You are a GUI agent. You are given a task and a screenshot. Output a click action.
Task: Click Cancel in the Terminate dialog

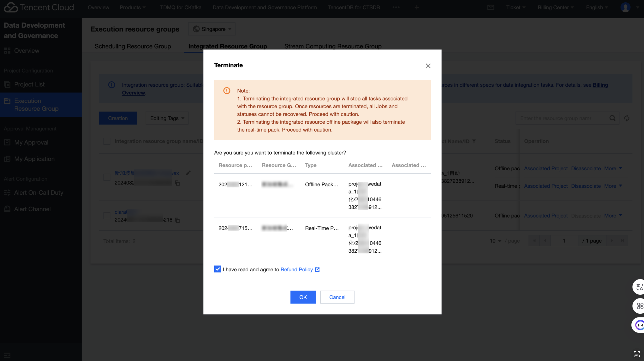click(337, 297)
